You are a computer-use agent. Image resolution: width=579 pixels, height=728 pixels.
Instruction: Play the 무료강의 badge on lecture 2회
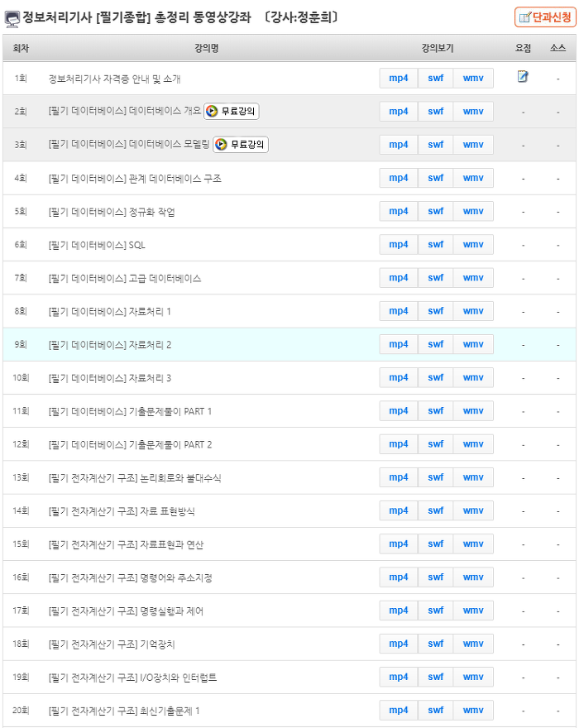click(232, 112)
